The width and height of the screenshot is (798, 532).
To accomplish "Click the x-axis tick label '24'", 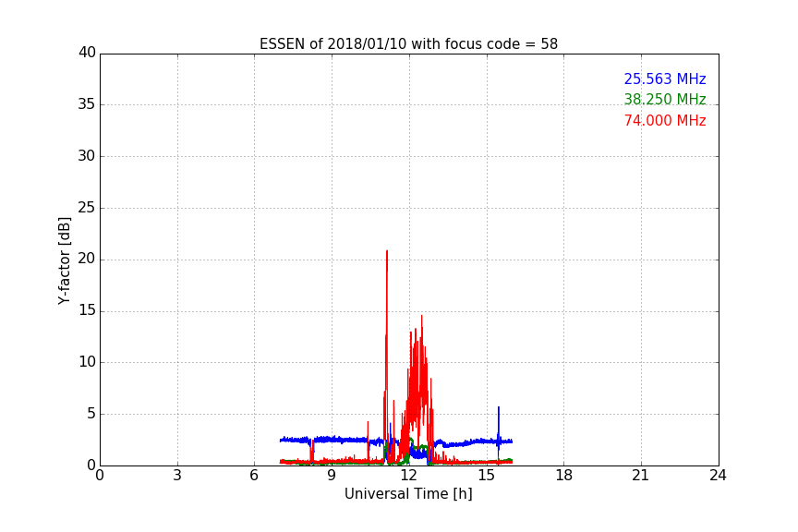I will (x=718, y=476).
